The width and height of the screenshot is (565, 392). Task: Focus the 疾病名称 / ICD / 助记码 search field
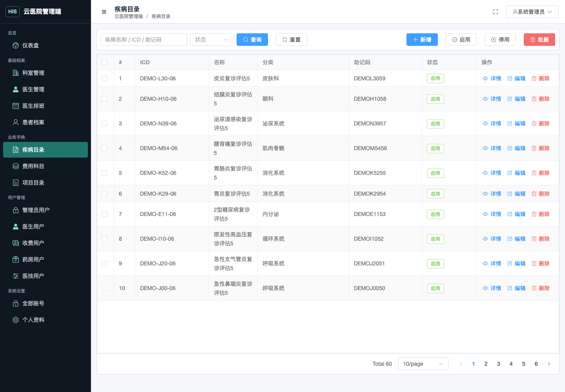click(144, 40)
